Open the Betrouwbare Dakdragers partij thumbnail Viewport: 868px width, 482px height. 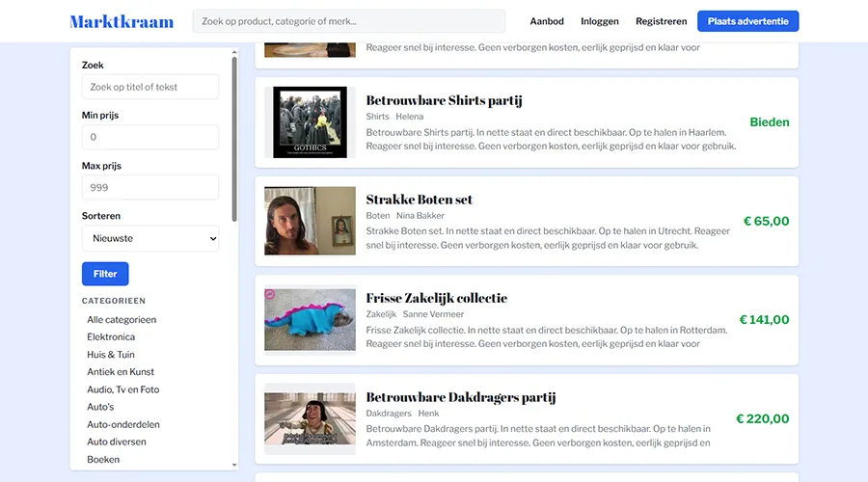click(x=310, y=418)
